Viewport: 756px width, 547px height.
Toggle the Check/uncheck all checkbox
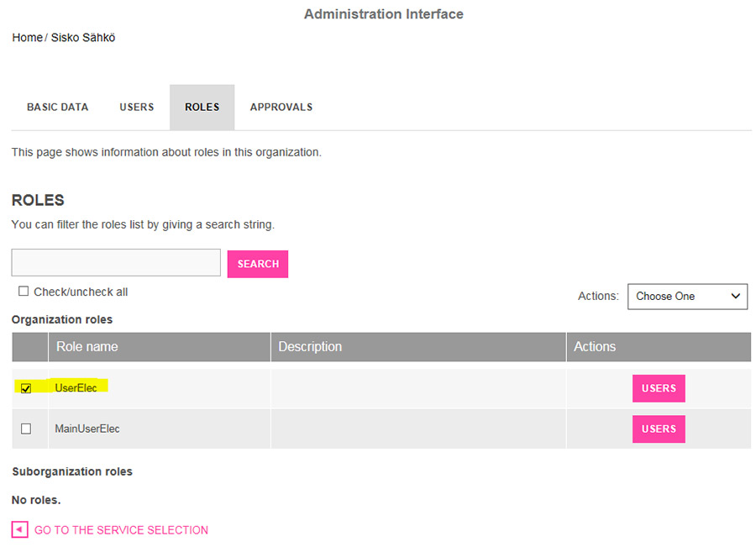(x=24, y=291)
